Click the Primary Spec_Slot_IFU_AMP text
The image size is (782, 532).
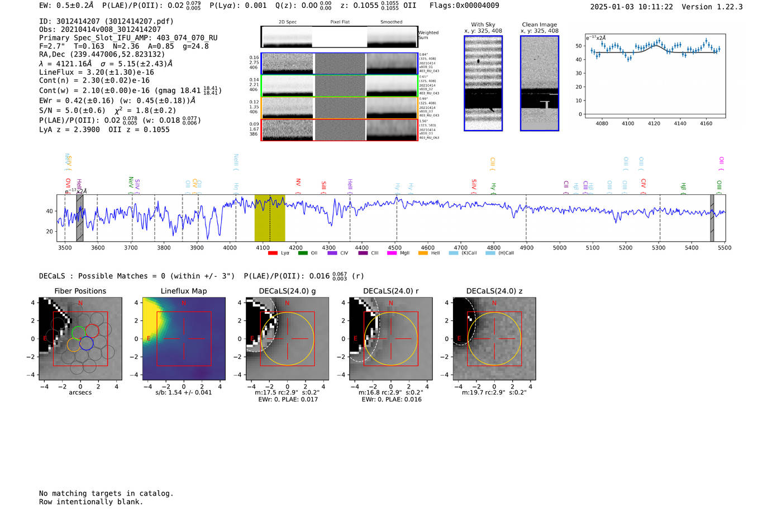(128, 38)
